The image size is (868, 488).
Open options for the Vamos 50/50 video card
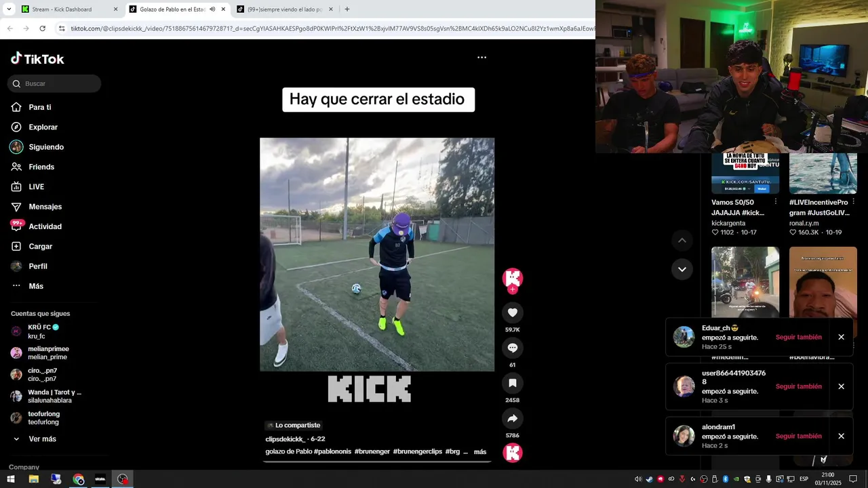coord(776,202)
